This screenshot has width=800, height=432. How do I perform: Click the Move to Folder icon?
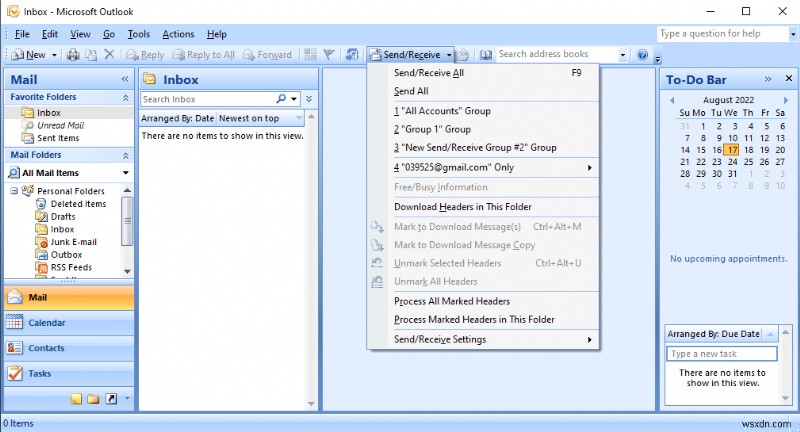point(91,55)
